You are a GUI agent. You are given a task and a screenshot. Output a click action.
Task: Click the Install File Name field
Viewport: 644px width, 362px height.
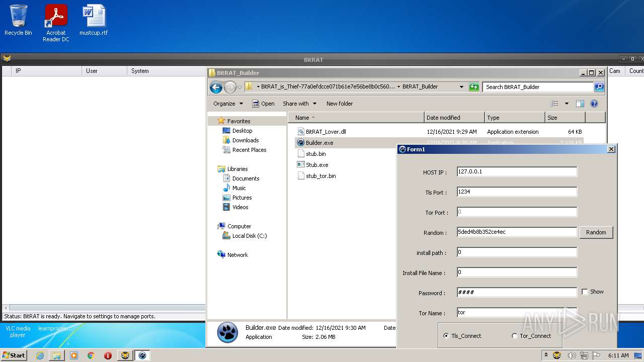pyautogui.click(x=517, y=272)
